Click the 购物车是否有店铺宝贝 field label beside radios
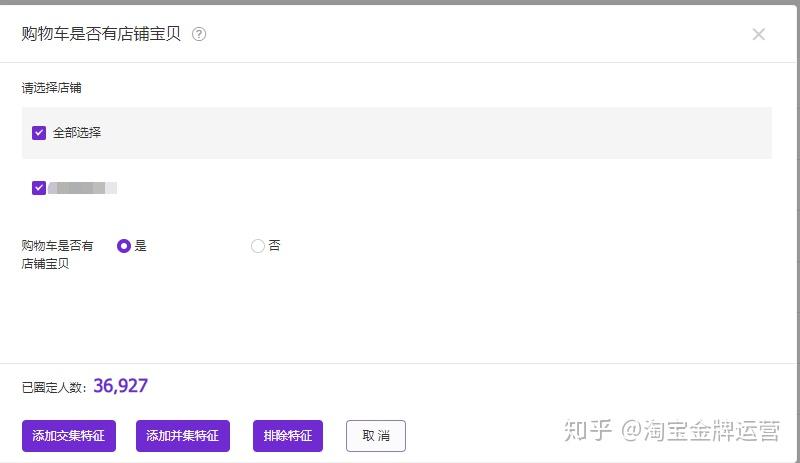800x463 pixels. (x=57, y=255)
